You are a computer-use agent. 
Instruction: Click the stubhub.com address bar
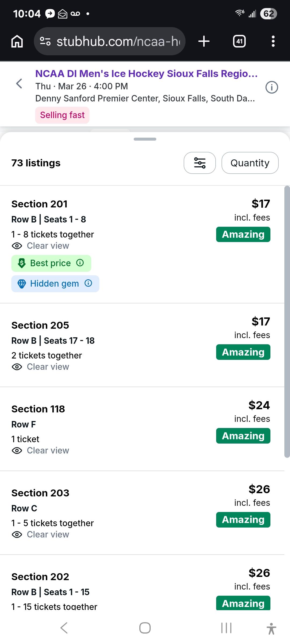pos(118,41)
